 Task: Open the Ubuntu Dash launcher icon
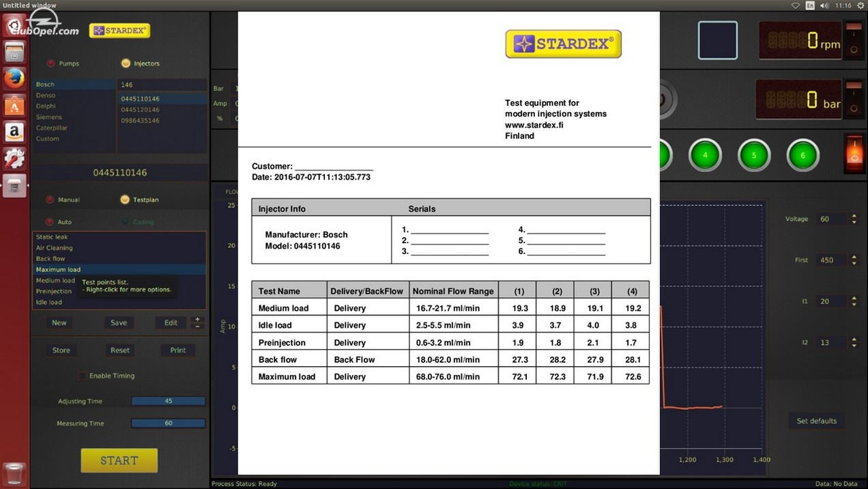[x=14, y=25]
